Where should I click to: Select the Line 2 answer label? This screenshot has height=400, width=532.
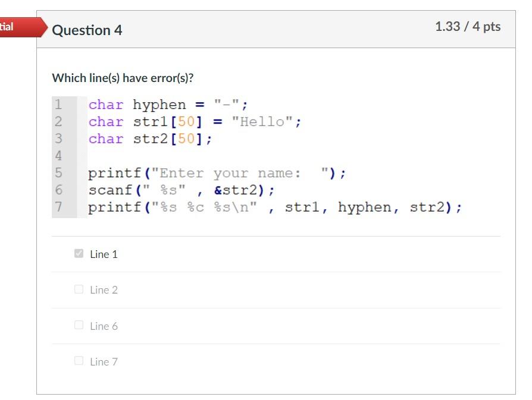pyautogui.click(x=104, y=290)
